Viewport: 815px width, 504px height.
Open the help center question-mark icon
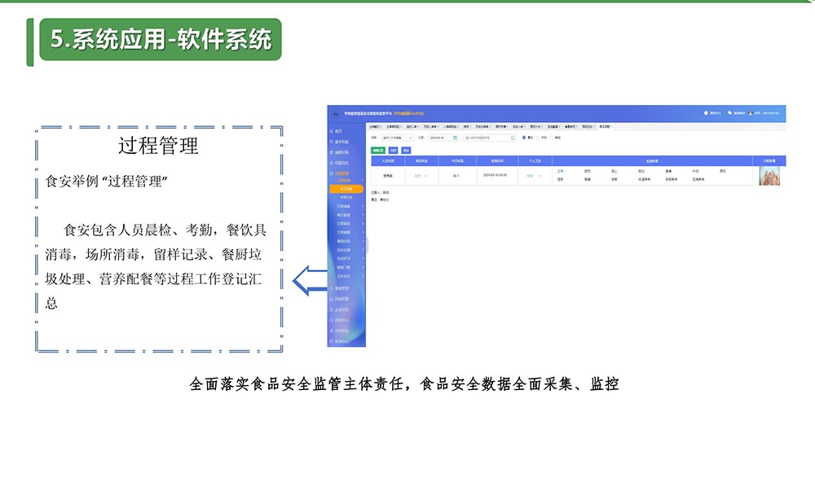click(x=706, y=113)
